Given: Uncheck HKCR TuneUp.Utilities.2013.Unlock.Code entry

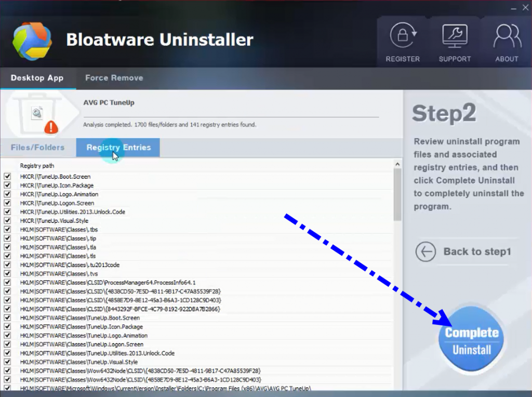Looking at the screenshot, I should [x=7, y=211].
